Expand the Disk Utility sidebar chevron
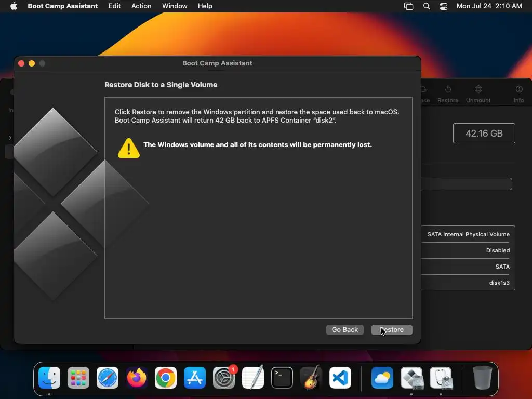Image resolution: width=532 pixels, height=399 pixels. point(10,138)
